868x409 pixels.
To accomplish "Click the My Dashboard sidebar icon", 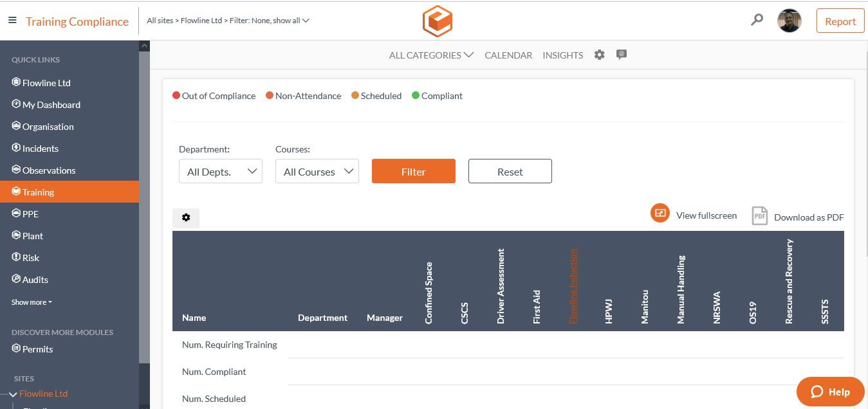I will pyautogui.click(x=17, y=104).
